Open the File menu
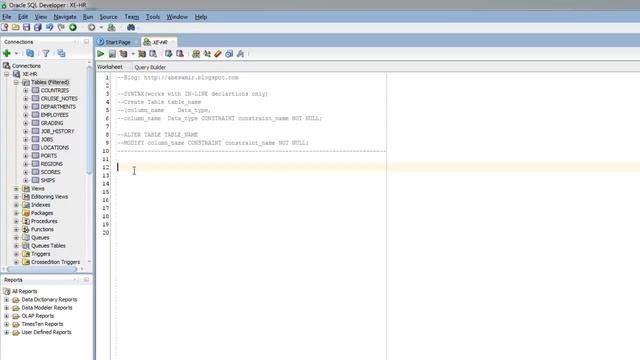 7,17
